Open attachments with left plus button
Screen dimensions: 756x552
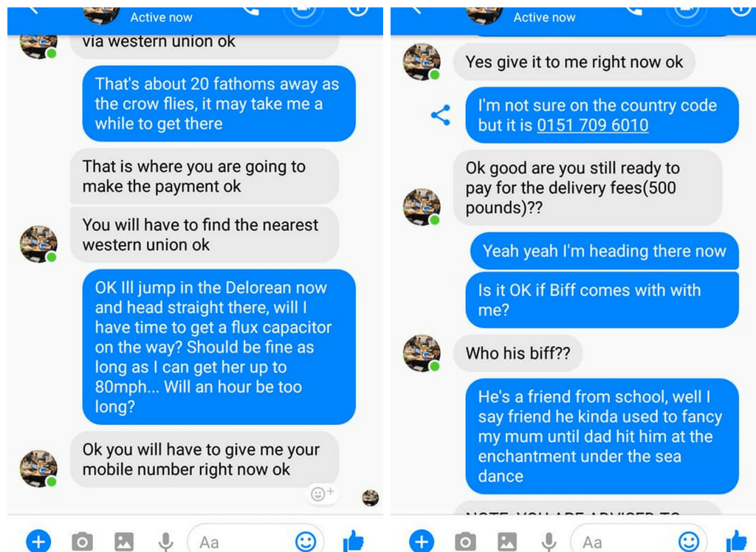(38, 541)
